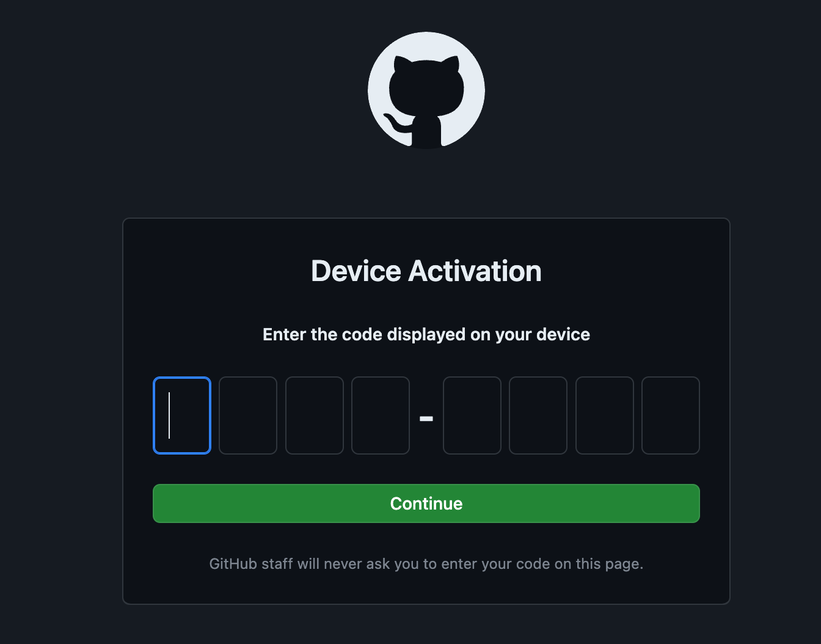The width and height of the screenshot is (821, 644).
Task: Click the word 'GitHub' in the footer notice
Action: point(233,564)
